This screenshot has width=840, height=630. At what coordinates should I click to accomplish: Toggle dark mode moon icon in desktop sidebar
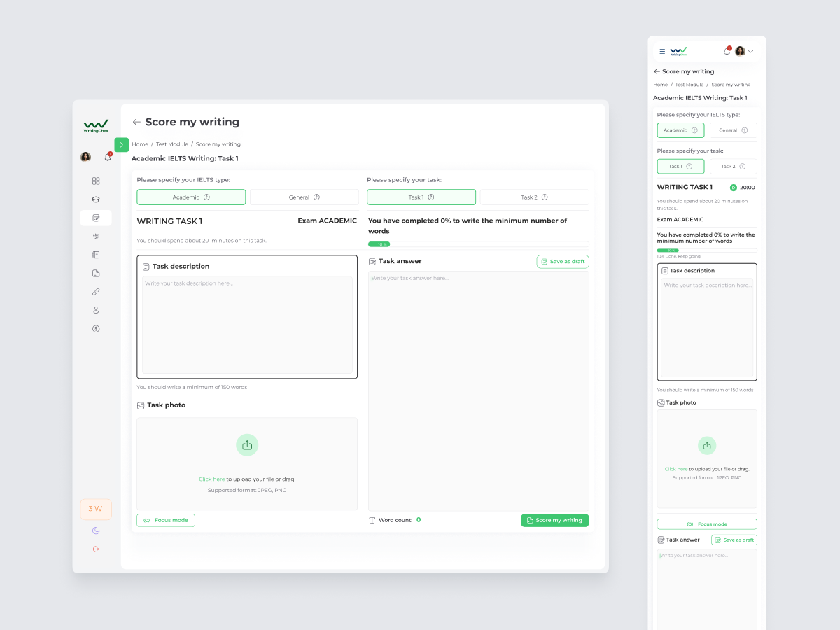coord(96,531)
